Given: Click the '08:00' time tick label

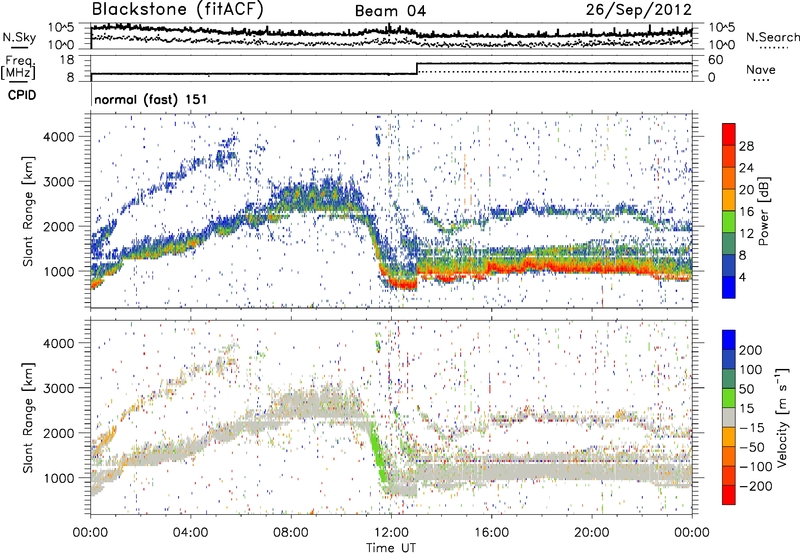Looking at the screenshot, I should tap(291, 533).
